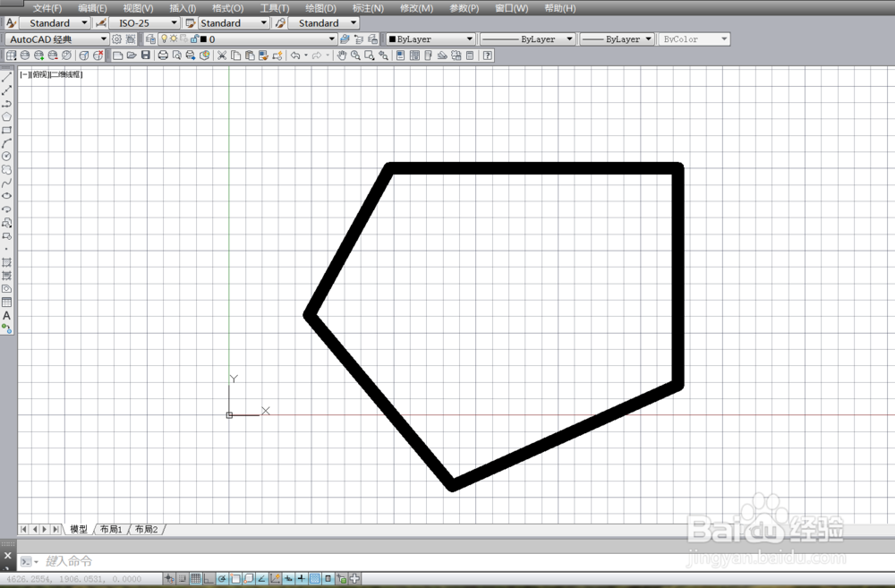Click the coordinates readout in status bar
The width and height of the screenshot is (895, 588).
(73, 579)
